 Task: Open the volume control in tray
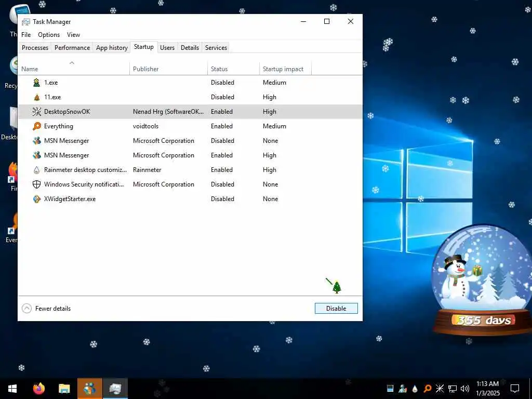click(465, 389)
